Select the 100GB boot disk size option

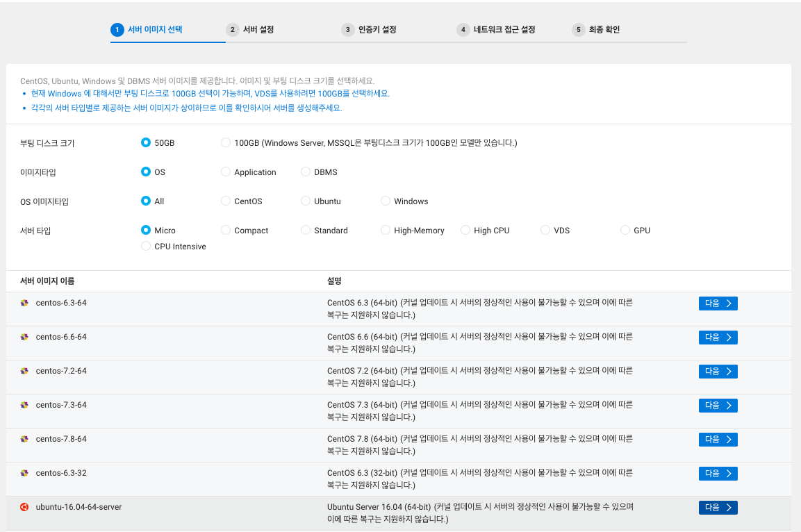[x=225, y=142]
